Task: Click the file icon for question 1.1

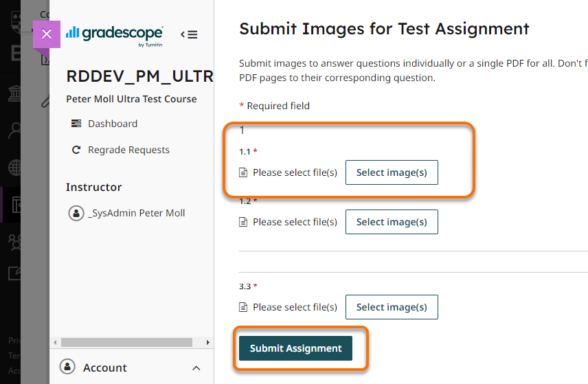Action: coord(243,172)
